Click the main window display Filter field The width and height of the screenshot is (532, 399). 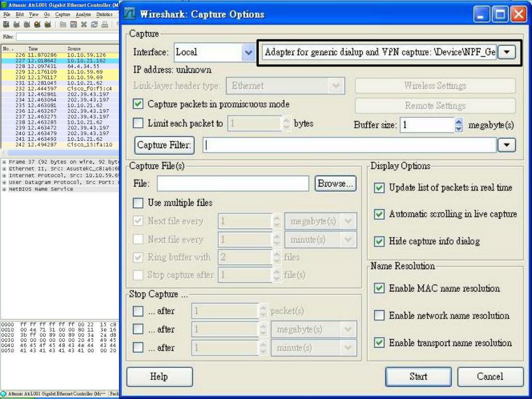point(67,37)
